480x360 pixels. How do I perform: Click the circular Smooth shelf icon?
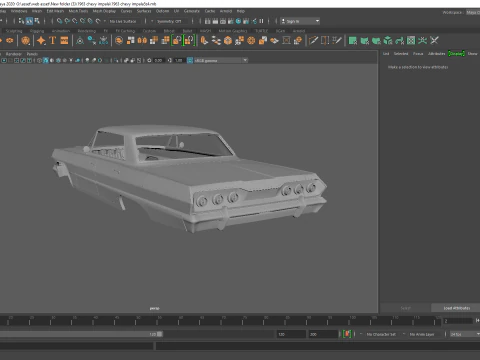(x=119, y=41)
